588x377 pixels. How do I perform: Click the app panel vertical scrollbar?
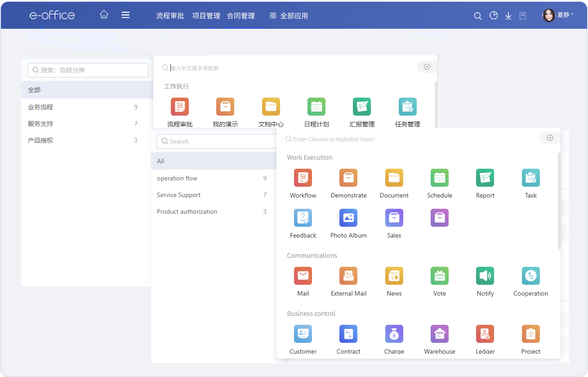[x=559, y=201]
